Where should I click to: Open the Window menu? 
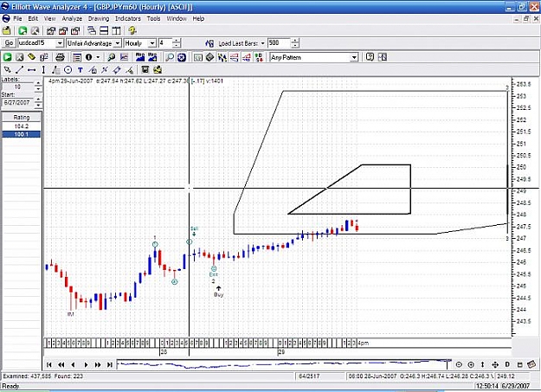pos(177,19)
